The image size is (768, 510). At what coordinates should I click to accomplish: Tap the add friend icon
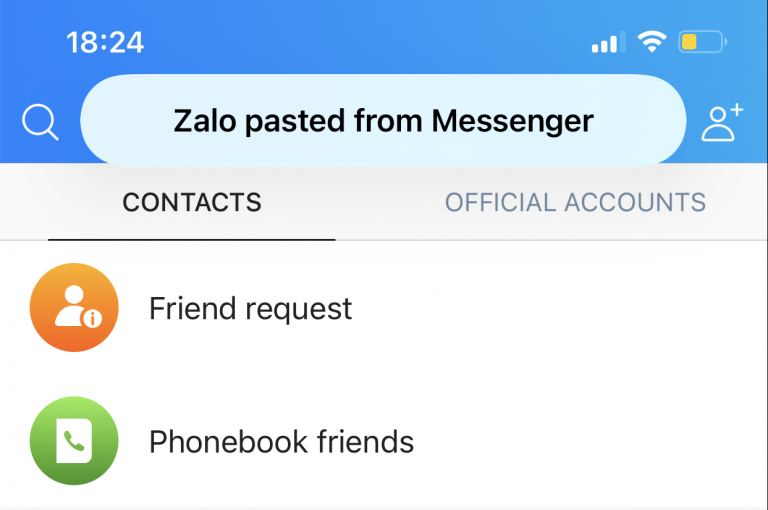point(720,122)
